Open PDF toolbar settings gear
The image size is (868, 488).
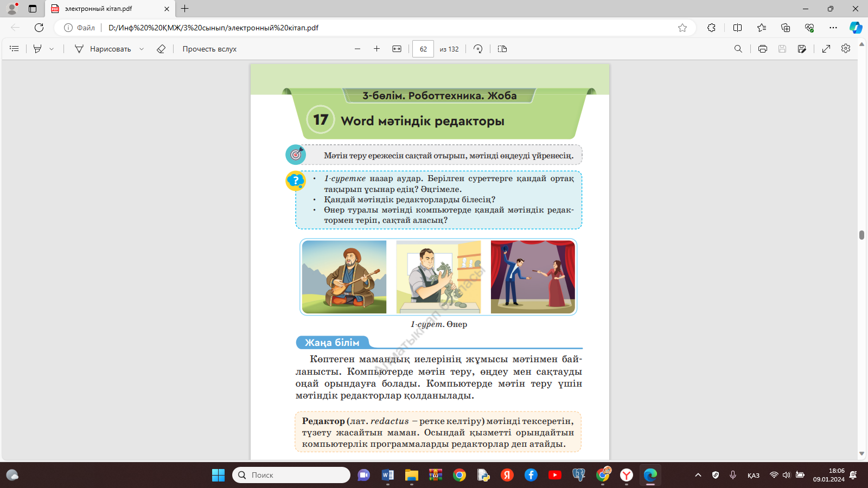[x=846, y=49]
